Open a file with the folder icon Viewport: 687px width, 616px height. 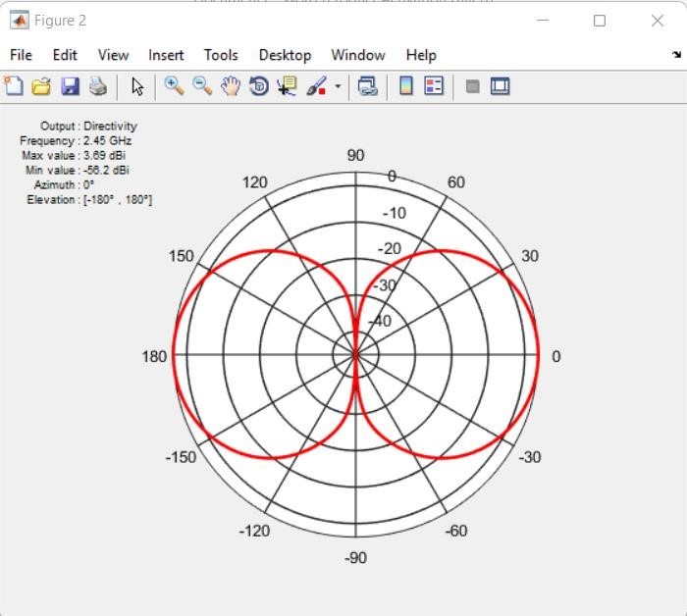[x=41, y=86]
